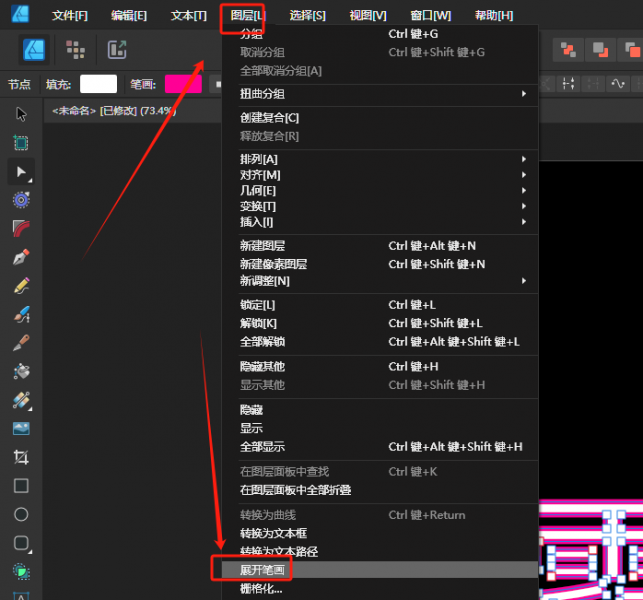643x600 pixels.
Task: Select the Corner tool
Action: pos(21,228)
